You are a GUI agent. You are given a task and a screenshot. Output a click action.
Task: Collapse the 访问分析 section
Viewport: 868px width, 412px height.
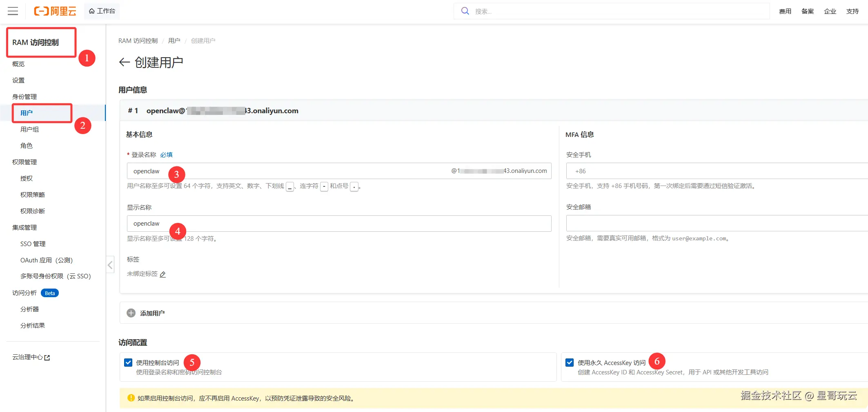(x=24, y=293)
